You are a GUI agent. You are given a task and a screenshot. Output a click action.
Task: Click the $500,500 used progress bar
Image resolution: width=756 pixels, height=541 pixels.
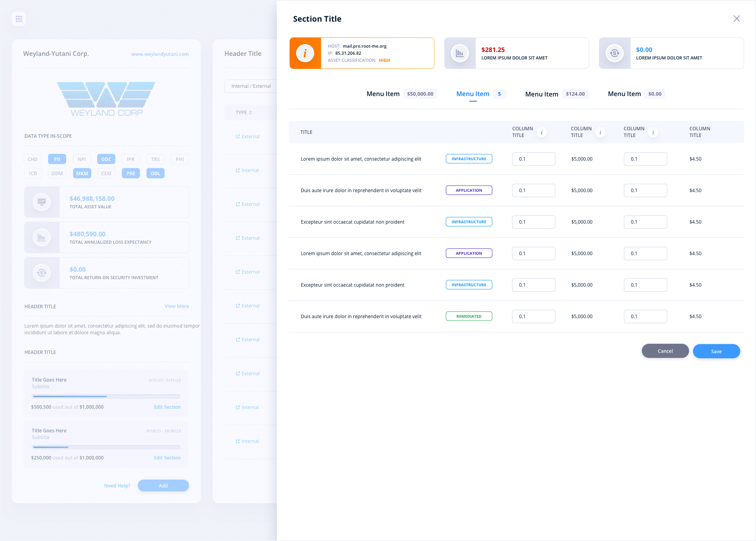click(106, 396)
